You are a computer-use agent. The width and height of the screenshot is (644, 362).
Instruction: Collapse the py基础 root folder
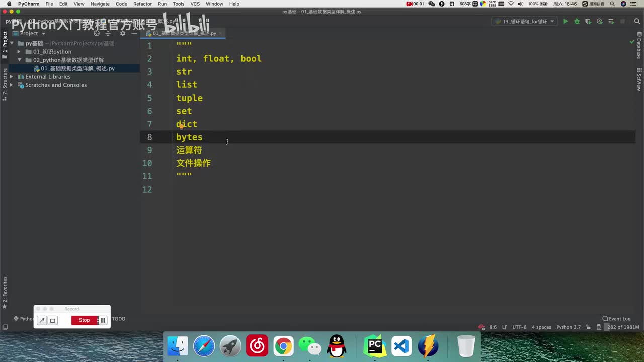[12, 43]
